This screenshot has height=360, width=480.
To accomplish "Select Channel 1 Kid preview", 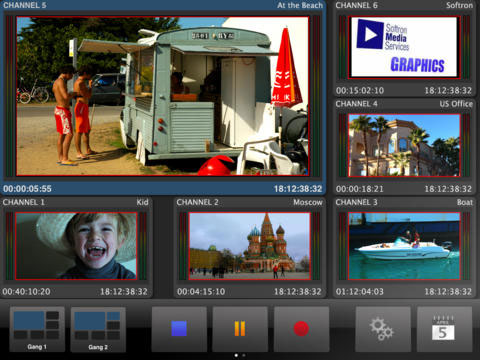I will [76, 246].
